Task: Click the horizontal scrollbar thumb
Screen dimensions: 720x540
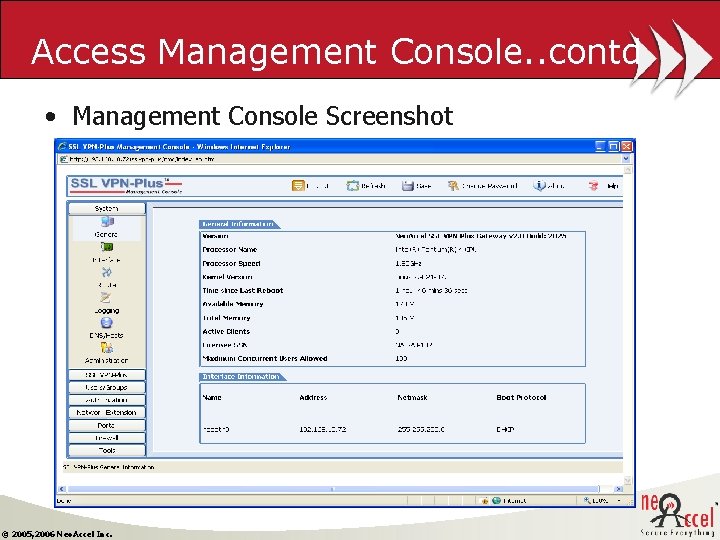Action: coord(333,489)
